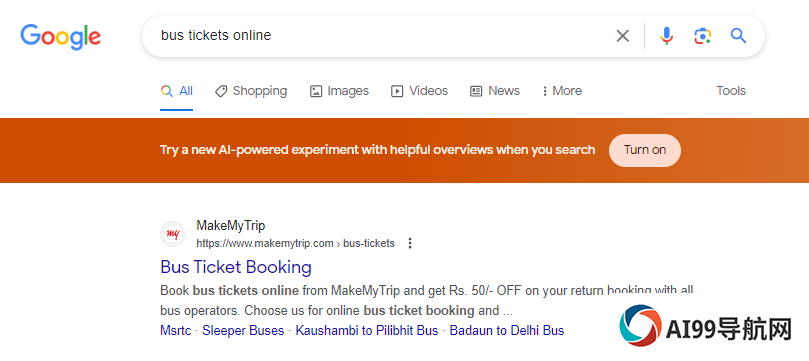Follow the Sleeper Buses sitelink
This screenshot has height=361, width=809.
tap(243, 331)
